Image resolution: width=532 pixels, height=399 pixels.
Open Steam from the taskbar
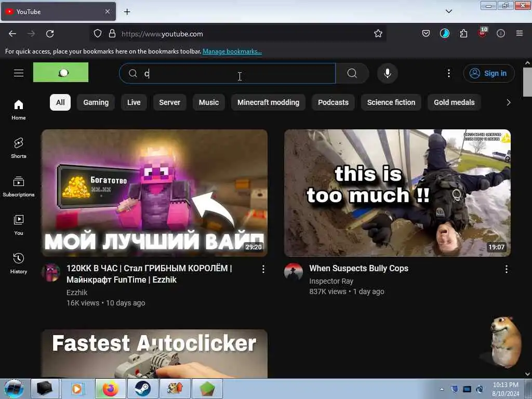pos(143,389)
